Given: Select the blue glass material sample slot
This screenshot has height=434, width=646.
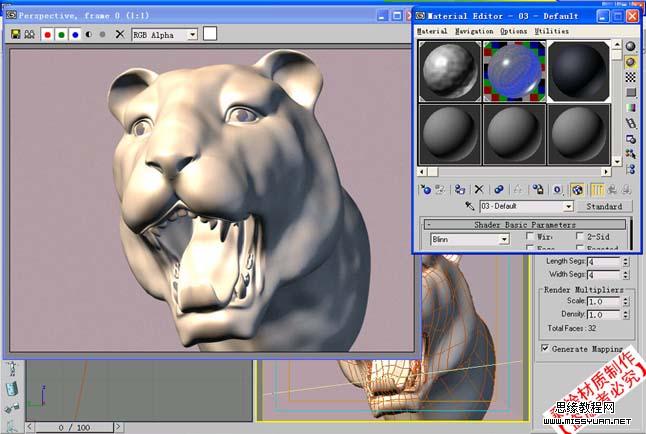Looking at the screenshot, I should point(514,71).
